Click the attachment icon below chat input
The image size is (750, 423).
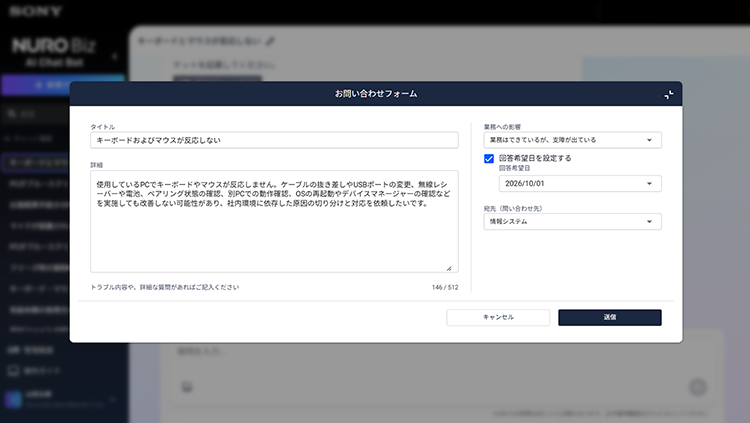187,387
